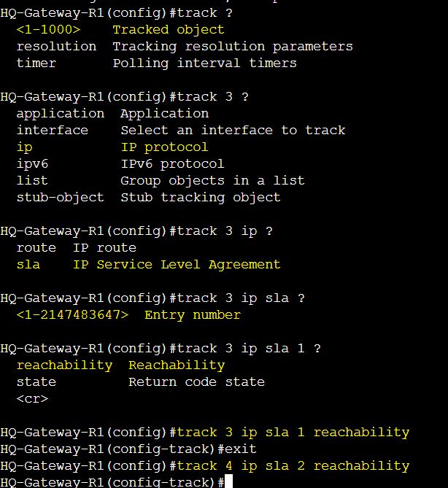Click the '<cr>' line in help output
Image resolution: width=448 pixels, height=488 pixels.
pos(32,399)
